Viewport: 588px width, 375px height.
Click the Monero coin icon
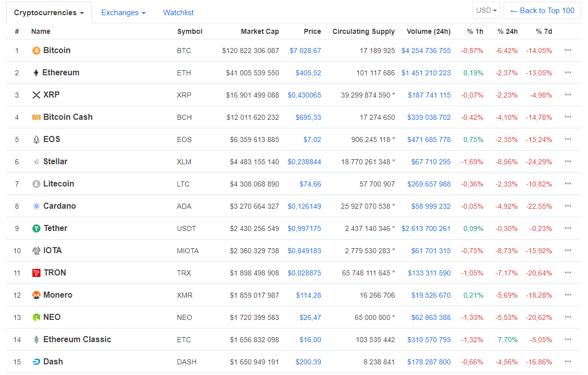click(x=35, y=295)
